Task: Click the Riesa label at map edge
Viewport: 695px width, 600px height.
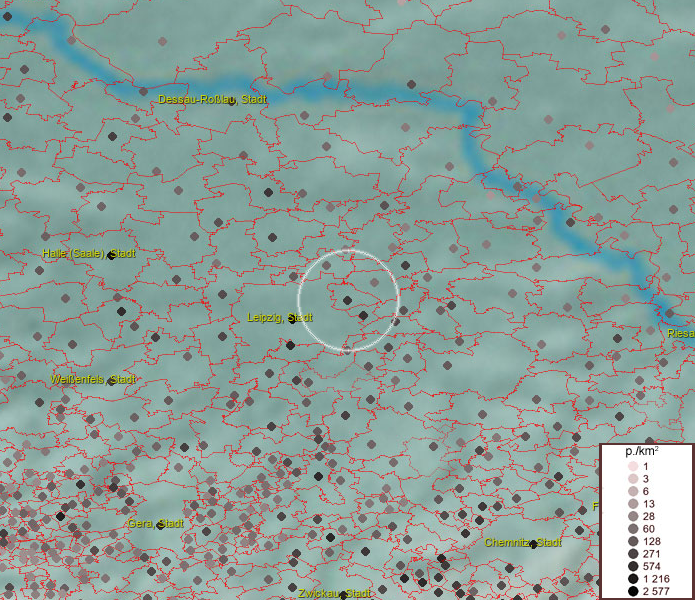Action: coord(680,333)
